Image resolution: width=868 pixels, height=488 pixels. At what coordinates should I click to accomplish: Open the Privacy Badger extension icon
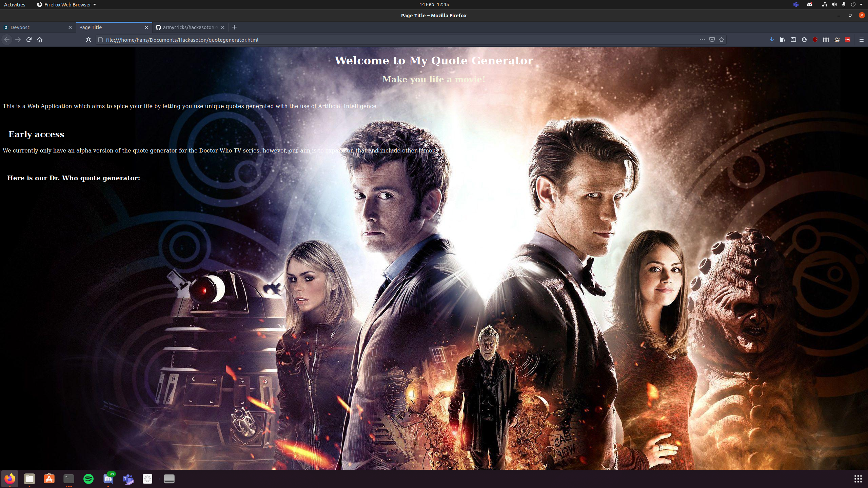(x=837, y=40)
